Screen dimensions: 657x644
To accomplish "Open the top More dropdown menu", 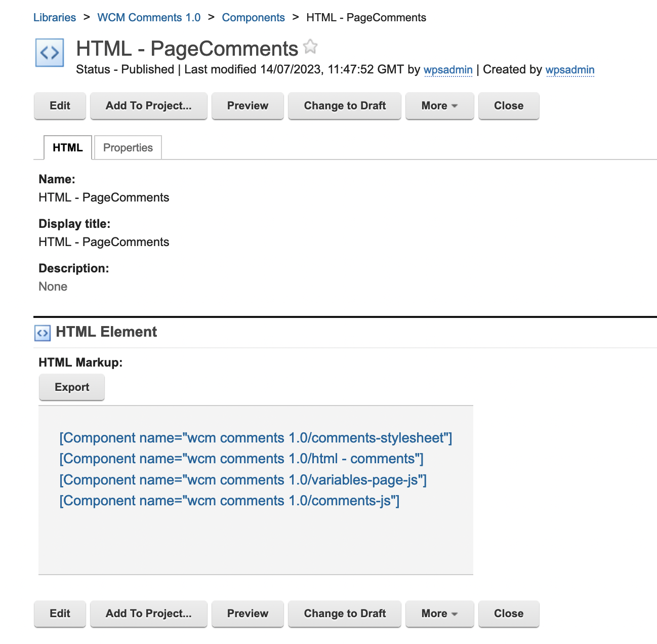I will (439, 106).
